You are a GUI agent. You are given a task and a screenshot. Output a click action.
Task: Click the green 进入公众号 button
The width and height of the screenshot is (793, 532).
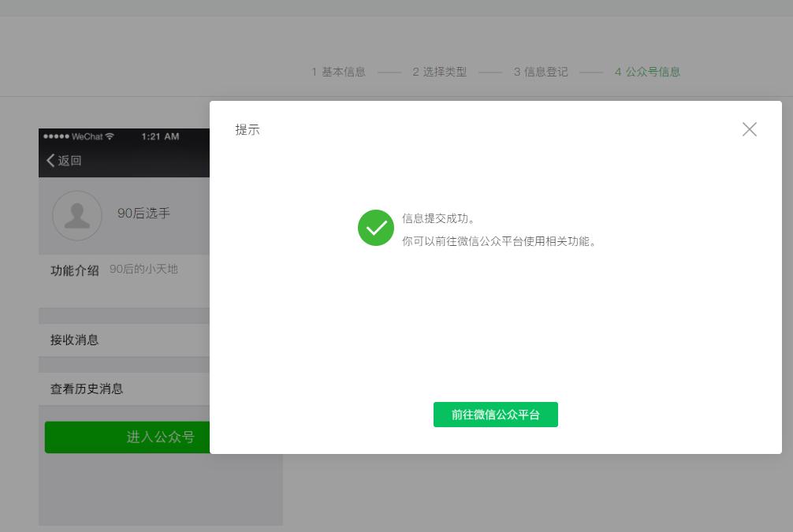[x=161, y=437]
